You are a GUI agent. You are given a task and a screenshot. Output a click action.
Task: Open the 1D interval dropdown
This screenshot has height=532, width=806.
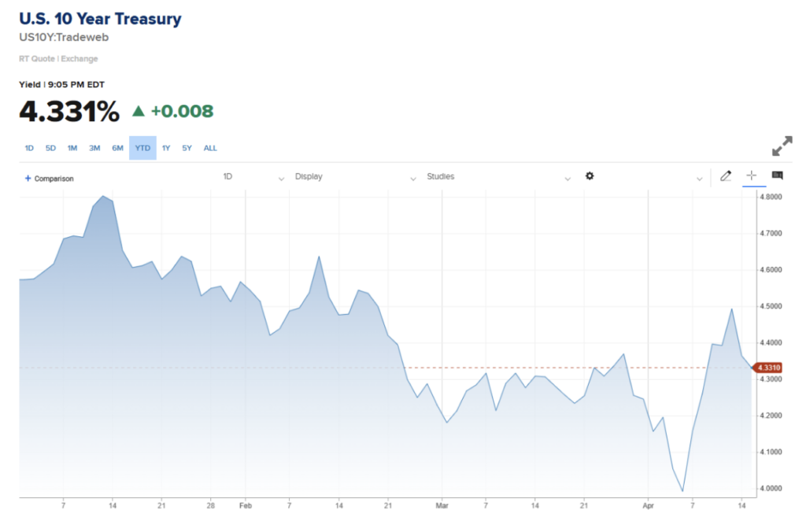[253, 177]
